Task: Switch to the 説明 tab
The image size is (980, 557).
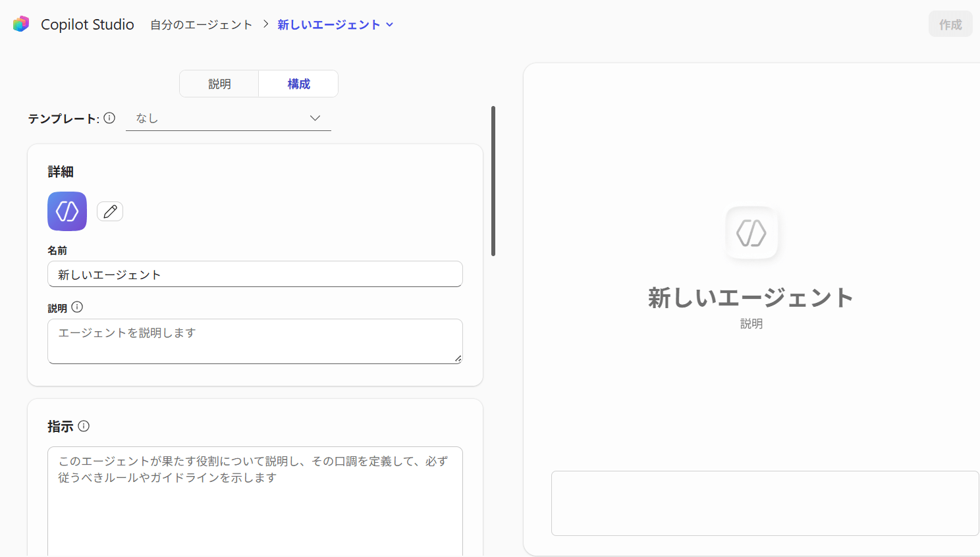Action: point(219,84)
